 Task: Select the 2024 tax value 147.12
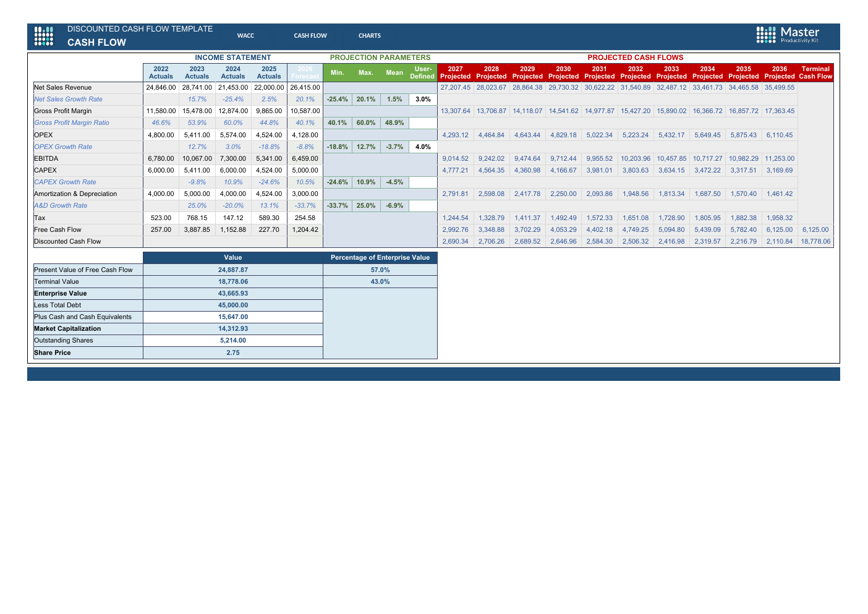click(x=233, y=218)
